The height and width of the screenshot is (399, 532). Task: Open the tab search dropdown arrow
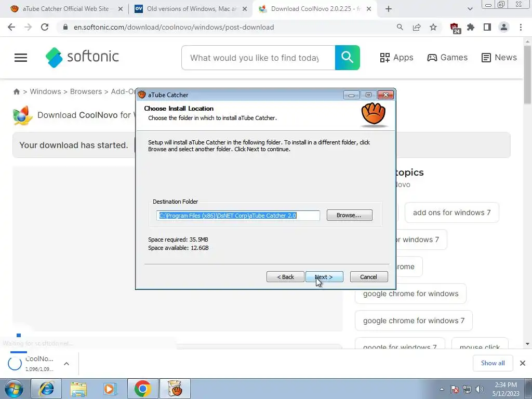(470, 9)
